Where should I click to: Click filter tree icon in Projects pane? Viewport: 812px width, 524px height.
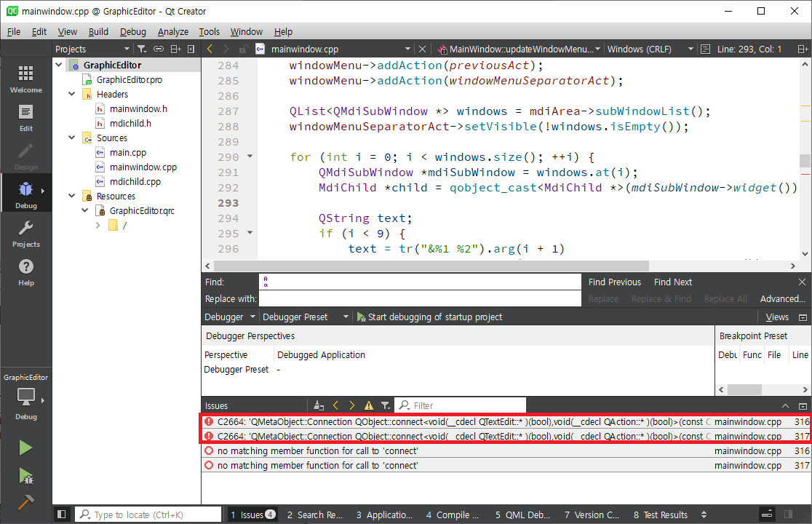coord(141,49)
